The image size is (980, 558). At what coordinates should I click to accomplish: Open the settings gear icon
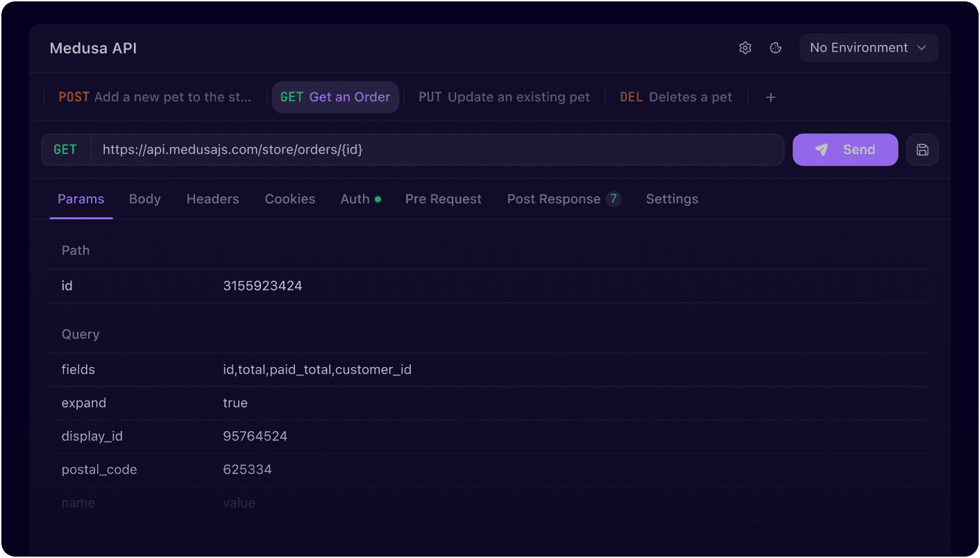pos(745,48)
